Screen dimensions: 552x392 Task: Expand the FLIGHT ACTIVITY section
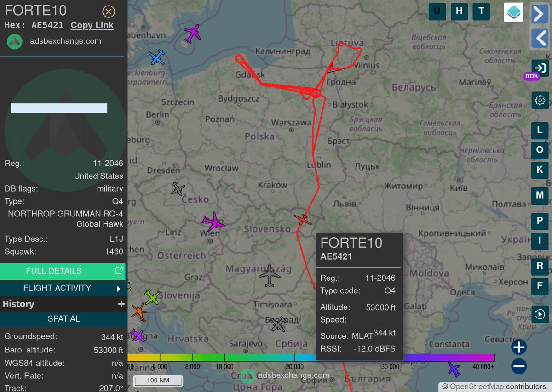63,288
